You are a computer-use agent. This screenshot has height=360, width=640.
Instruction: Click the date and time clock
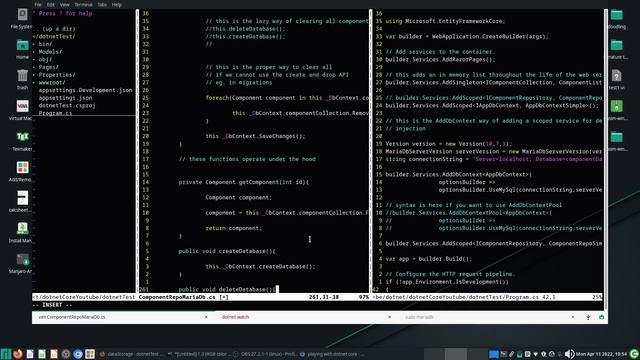tap(602, 354)
